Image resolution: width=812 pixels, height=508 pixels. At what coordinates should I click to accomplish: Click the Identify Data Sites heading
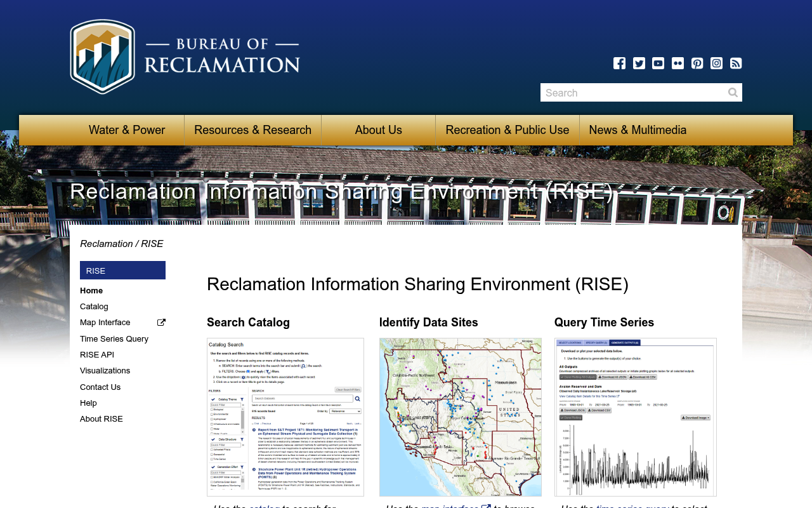click(429, 323)
